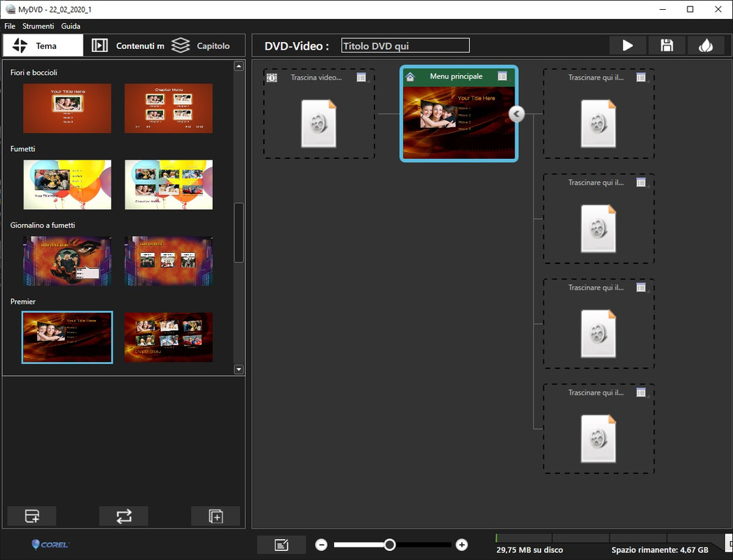Zoom in with plus button

point(461,545)
